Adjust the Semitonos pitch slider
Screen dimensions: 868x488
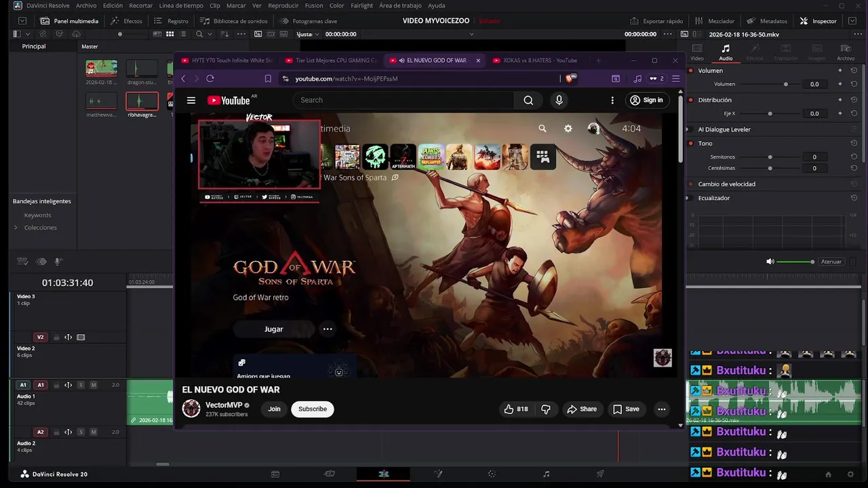tap(770, 157)
